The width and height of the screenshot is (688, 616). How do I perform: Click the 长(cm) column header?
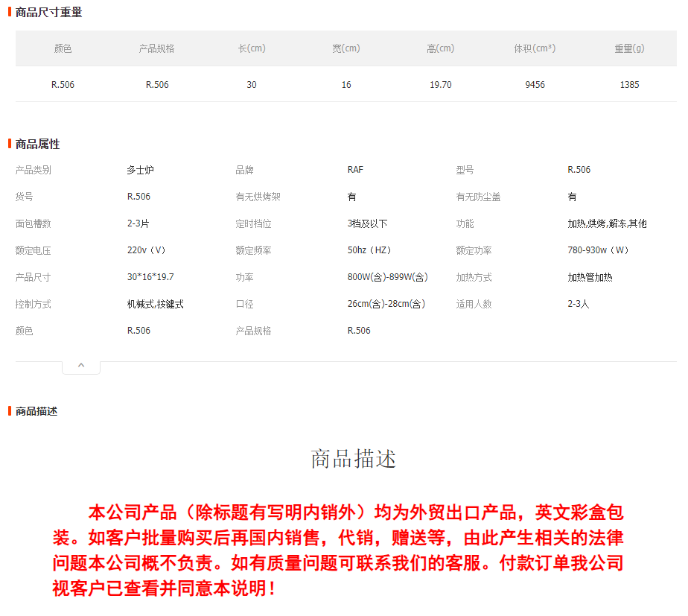tap(252, 48)
